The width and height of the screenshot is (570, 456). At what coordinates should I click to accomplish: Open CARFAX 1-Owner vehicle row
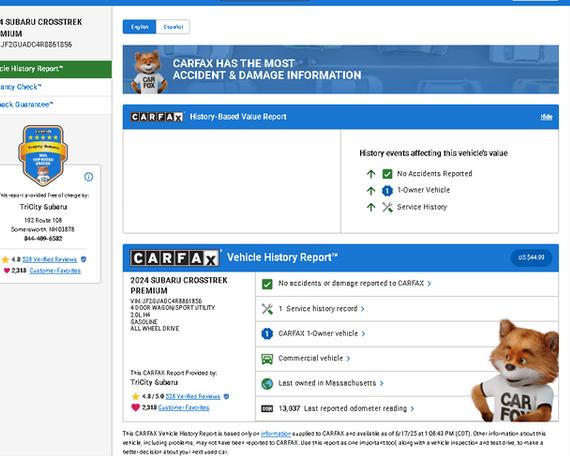407,334
